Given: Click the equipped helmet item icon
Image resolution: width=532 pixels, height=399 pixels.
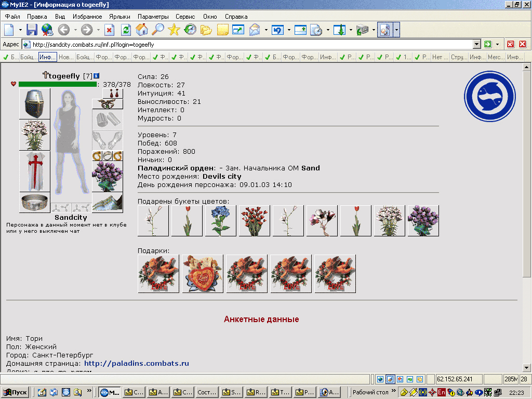Looking at the screenshot, I should (35, 103).
